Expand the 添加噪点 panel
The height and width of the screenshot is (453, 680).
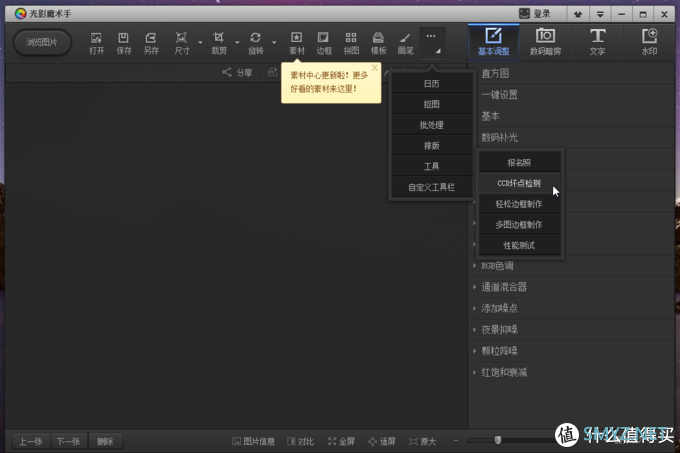pos(572,308)
